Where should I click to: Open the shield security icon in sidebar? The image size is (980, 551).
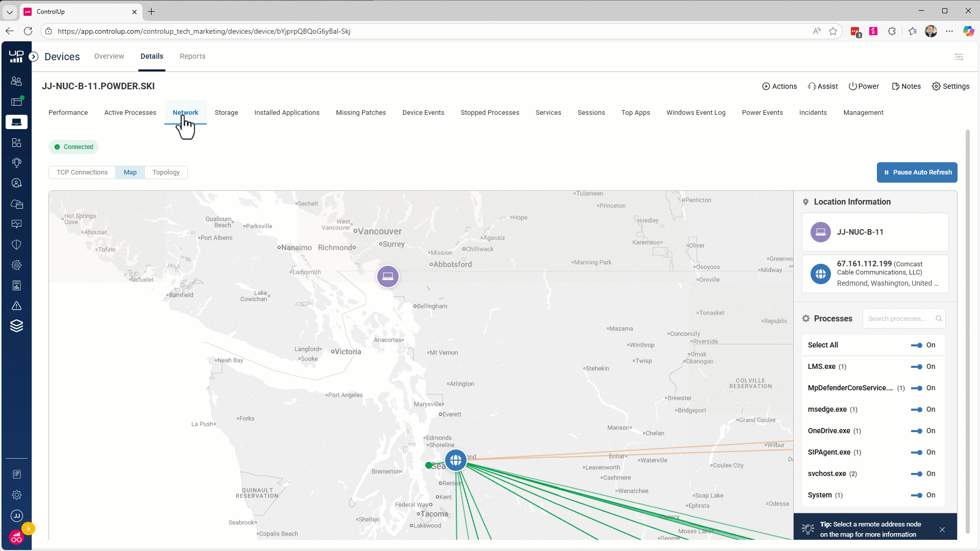[x=16, y=244]
